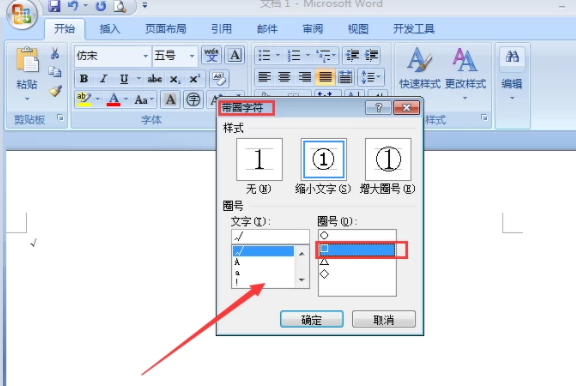The height and width of the screenshot is (386, 576).
Task: Open the 页面布局 ribbon tab
Action: point(166,29)
